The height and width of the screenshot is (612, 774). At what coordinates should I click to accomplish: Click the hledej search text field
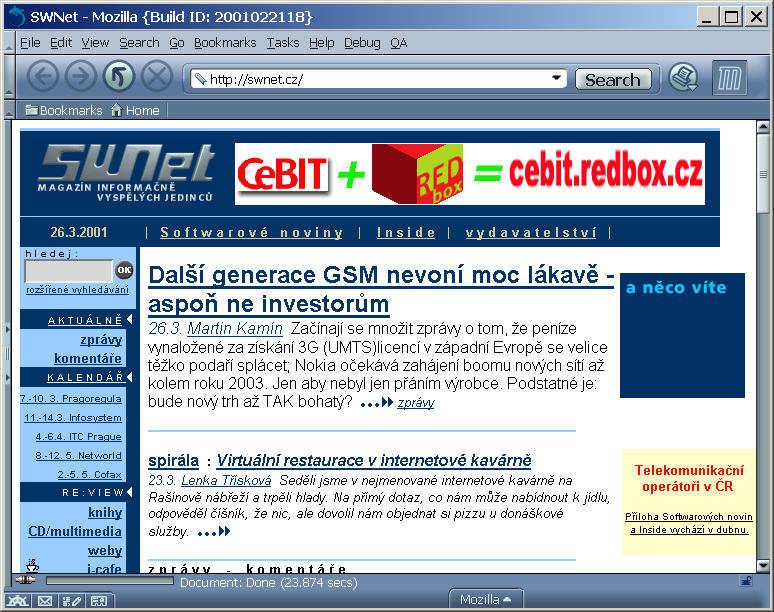click(69, 270)
